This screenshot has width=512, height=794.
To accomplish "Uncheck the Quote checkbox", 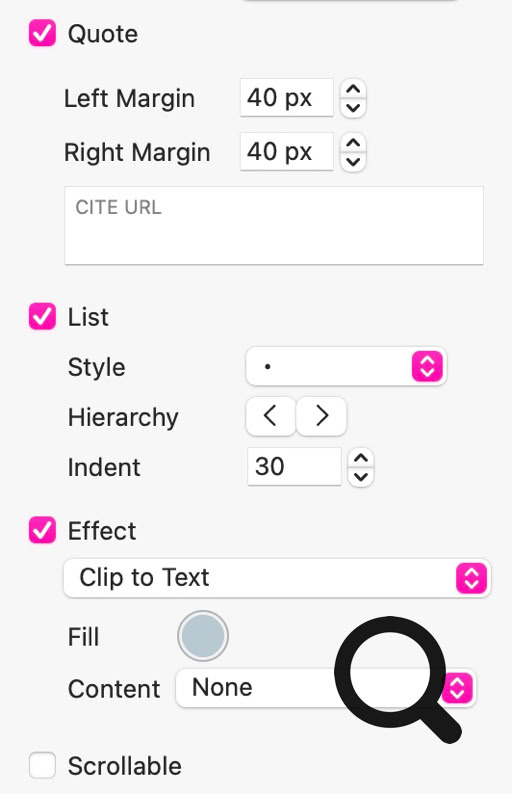I will coord(42,33).
